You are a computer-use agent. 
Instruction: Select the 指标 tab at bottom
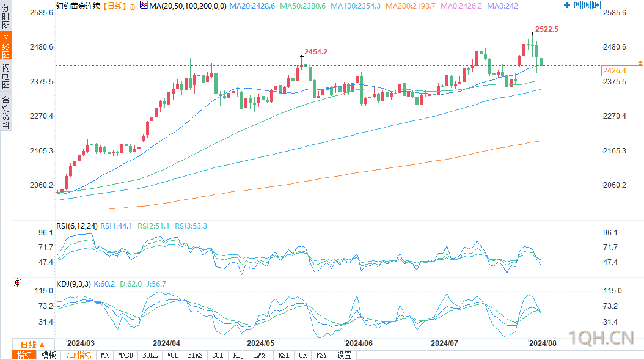click(x=24, y=355)
